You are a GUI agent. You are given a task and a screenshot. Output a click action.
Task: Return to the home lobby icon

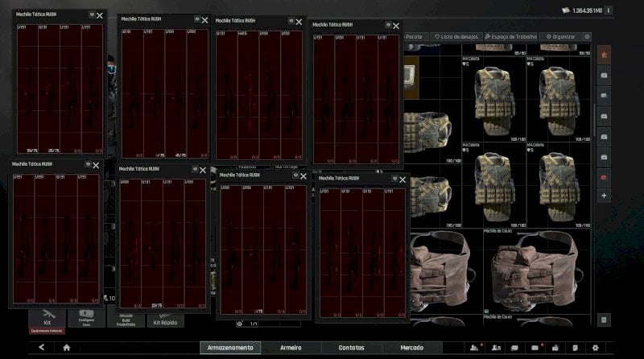click(x=67, y=348)
